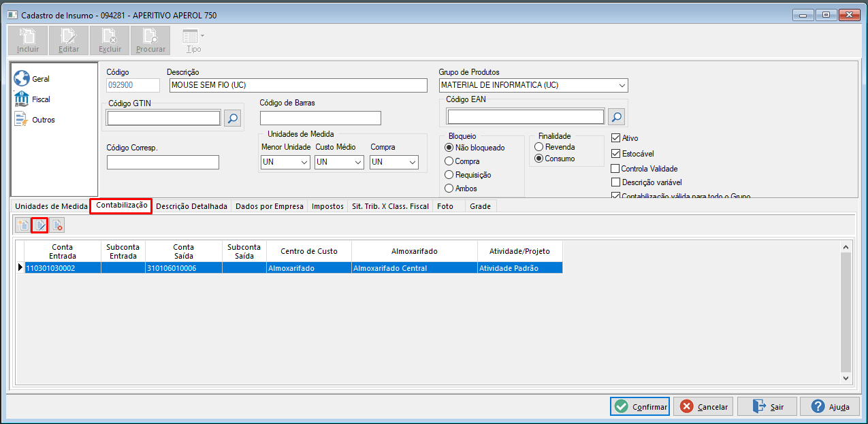Click the Sair button
The image size is (868, 424).
767,406
